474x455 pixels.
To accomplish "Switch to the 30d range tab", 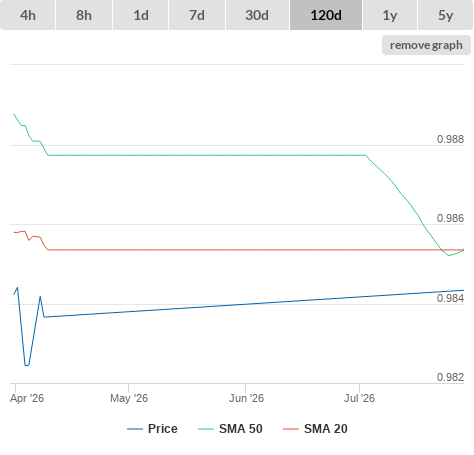I will 257,15.
